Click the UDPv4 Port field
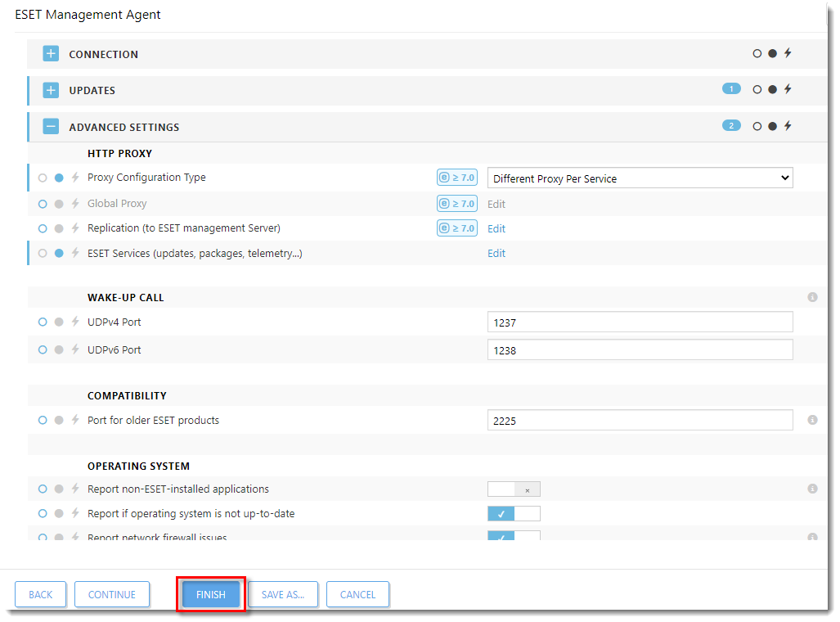The width and height of the screenshot is (840, 622). (x=640, y=322)
